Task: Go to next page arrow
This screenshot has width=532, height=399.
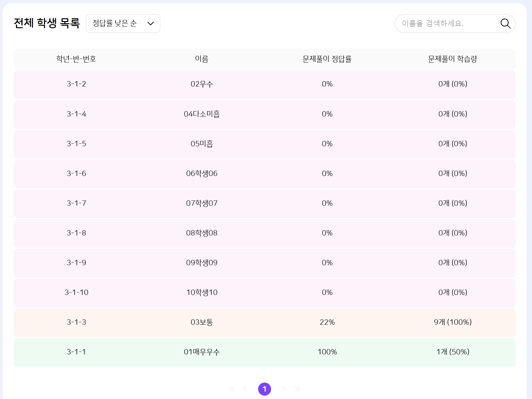Action: tap(284, 389)
